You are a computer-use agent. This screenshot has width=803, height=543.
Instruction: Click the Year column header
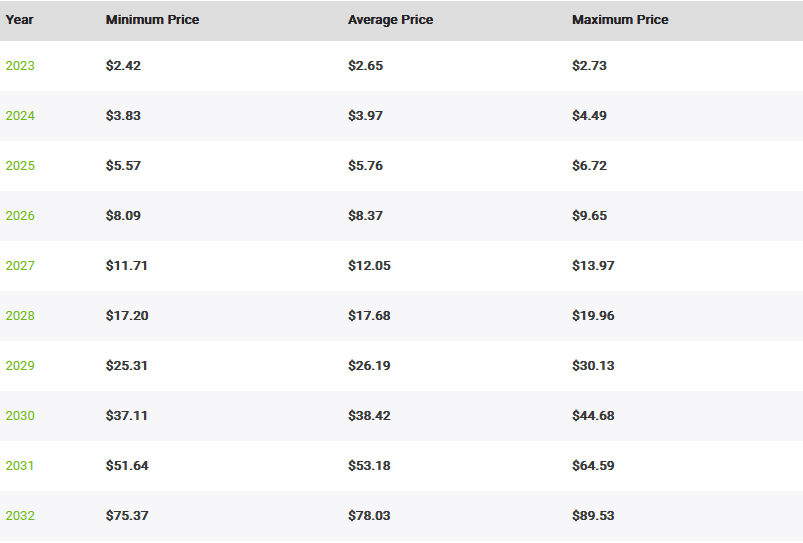(x=20, y=20)
